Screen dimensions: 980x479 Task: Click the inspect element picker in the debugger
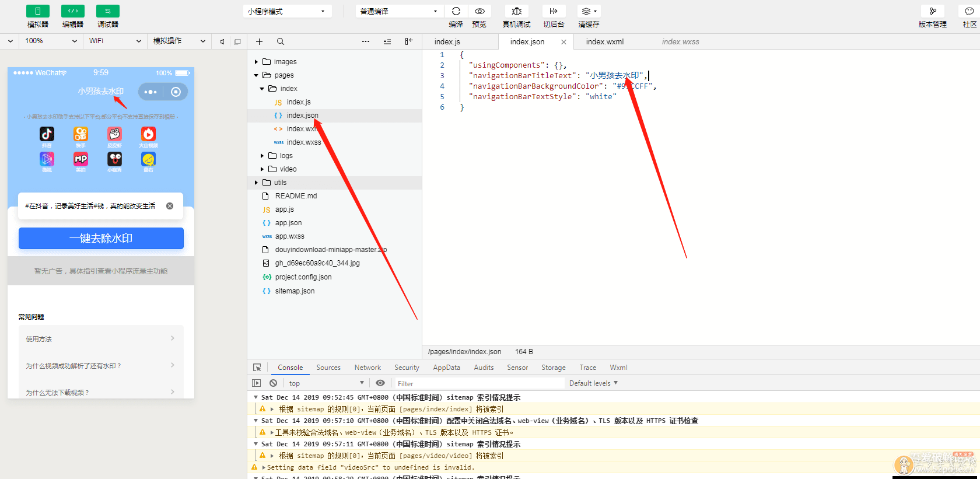(257, 368)
